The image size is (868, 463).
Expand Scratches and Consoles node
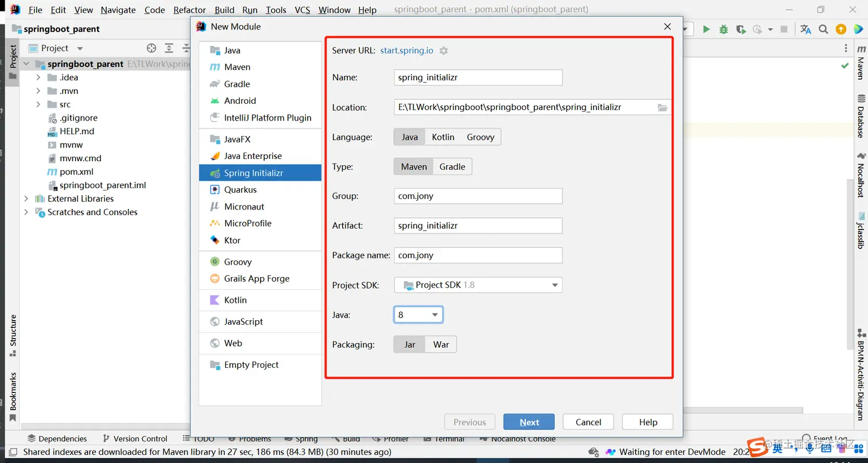(26, 212)
